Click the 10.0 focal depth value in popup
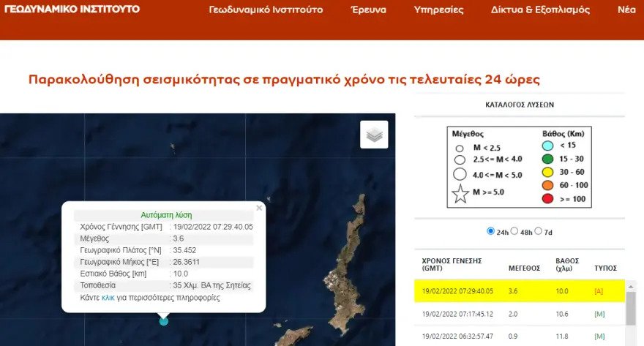Screen dimensions: 644x346 180,274
